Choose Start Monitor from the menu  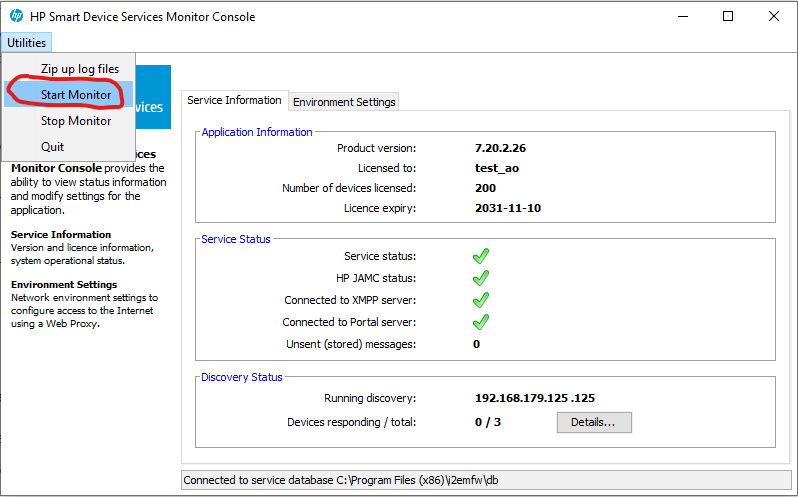point(76,95)
